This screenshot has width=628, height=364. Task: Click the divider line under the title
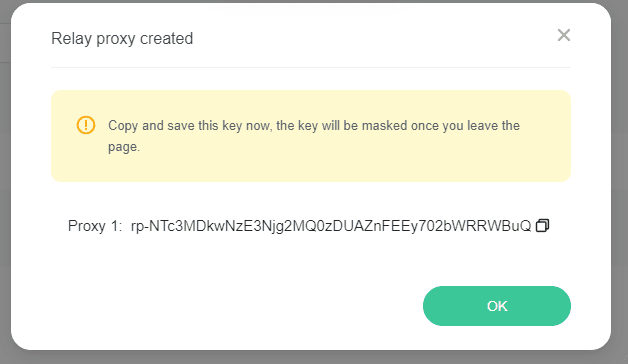[x=311, y=68]
